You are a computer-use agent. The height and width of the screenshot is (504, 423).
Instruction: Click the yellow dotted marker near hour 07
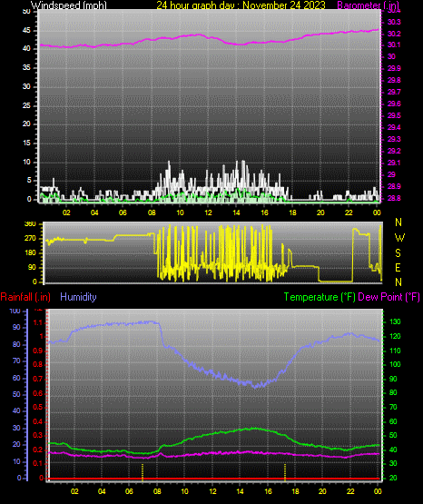(x=143, y=471)
